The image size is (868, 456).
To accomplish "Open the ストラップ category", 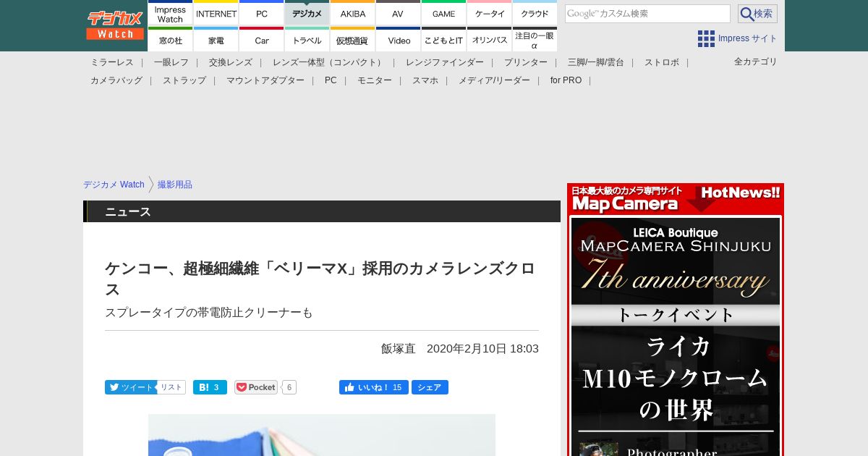I will [x=184, y=80].
